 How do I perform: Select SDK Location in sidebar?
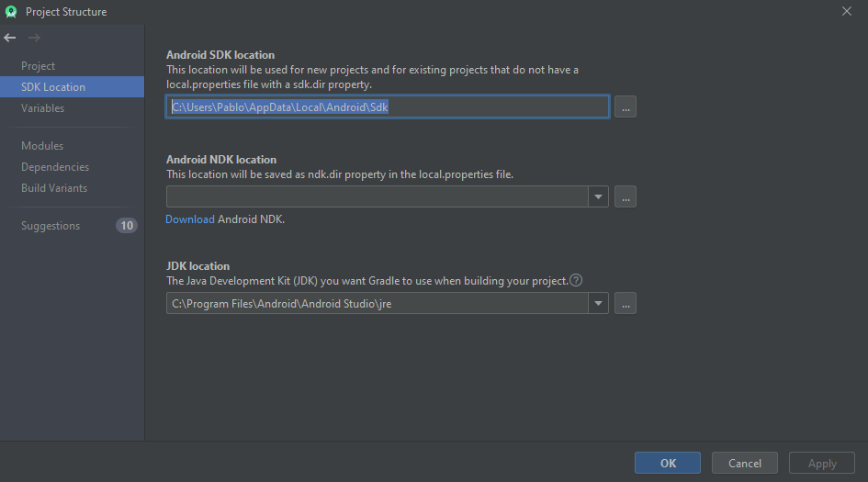click(72, 87)
